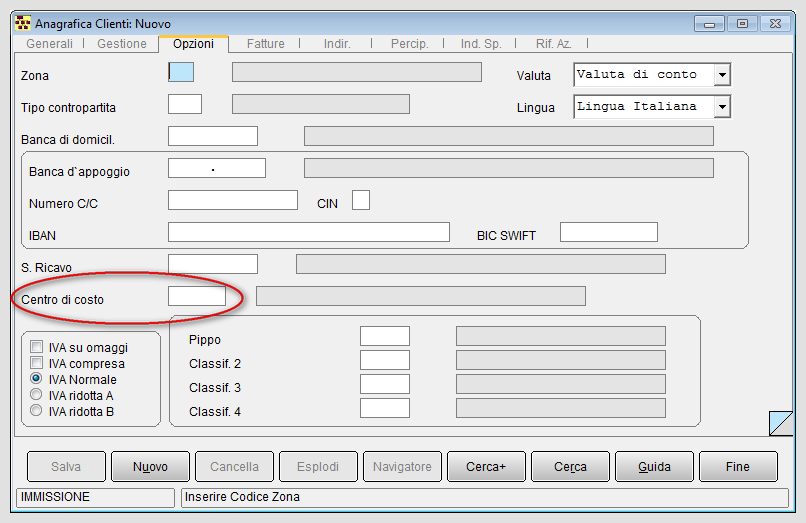Select the Rif. Az. tab

click(553, 44)
